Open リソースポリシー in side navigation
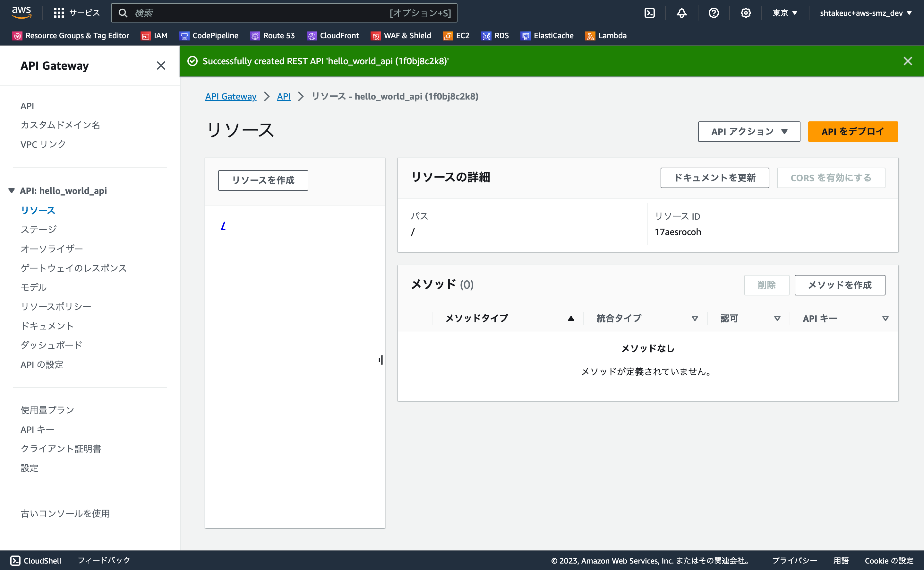The image size is (924, 578). click(56, 307)
